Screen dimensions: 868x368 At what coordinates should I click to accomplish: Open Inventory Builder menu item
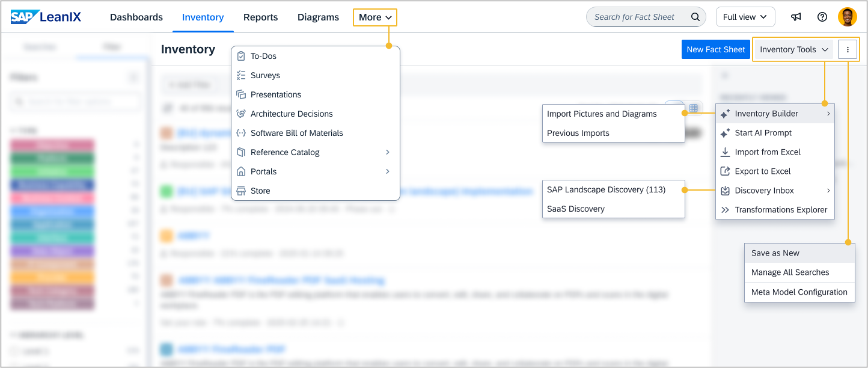775,114
